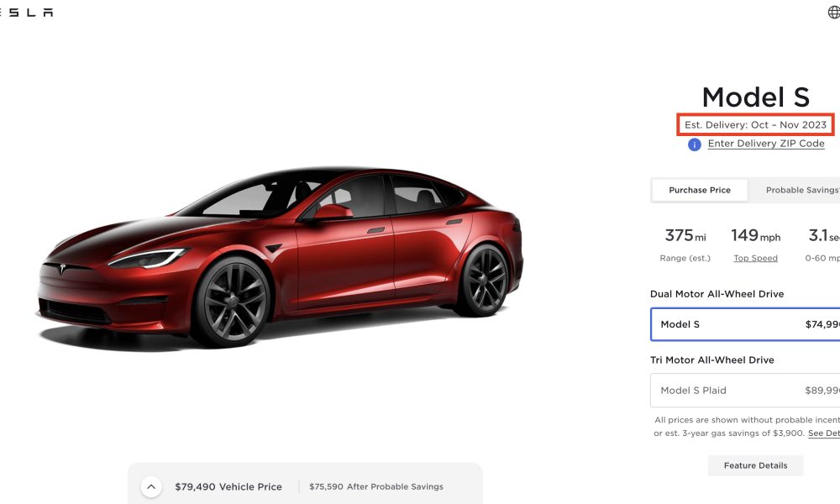Click the $79,490 Vehicle Price label
840x504 pixels.
point(228,487)
